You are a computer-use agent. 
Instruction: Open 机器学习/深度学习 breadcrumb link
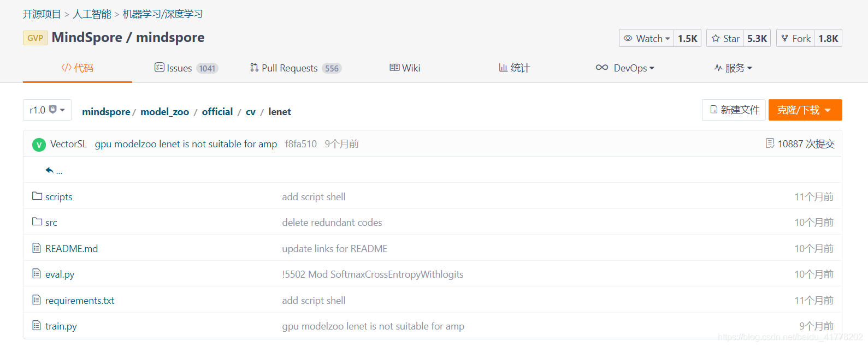163,14
